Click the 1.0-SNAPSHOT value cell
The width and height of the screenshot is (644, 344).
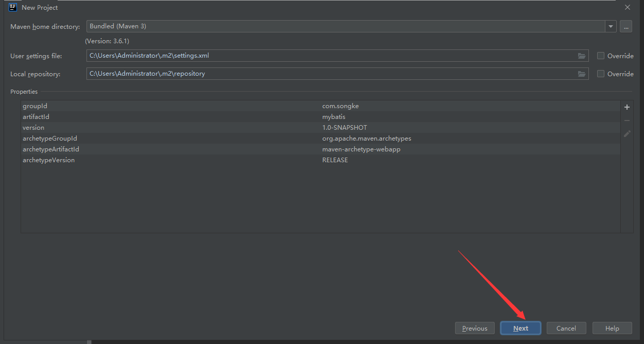coord(344,128)
